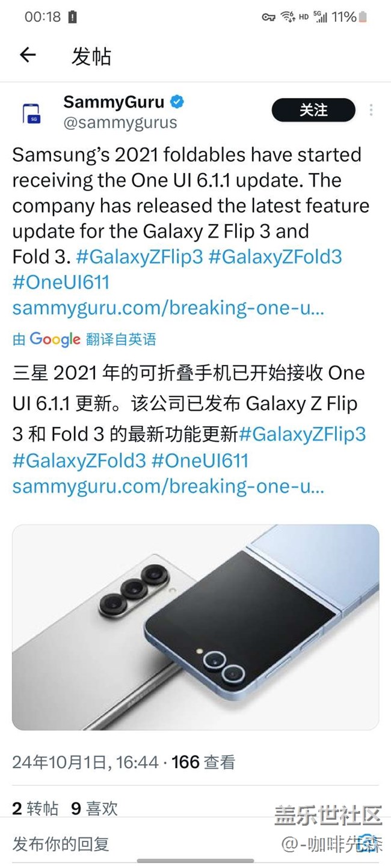The image size is (391, 868).
Task: Tap the battery status icon
Action: (x=363, y=17)
